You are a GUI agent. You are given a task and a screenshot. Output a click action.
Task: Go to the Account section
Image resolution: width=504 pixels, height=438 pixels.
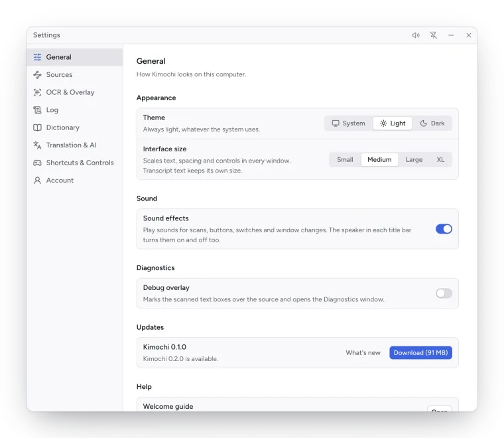[75, 181]
